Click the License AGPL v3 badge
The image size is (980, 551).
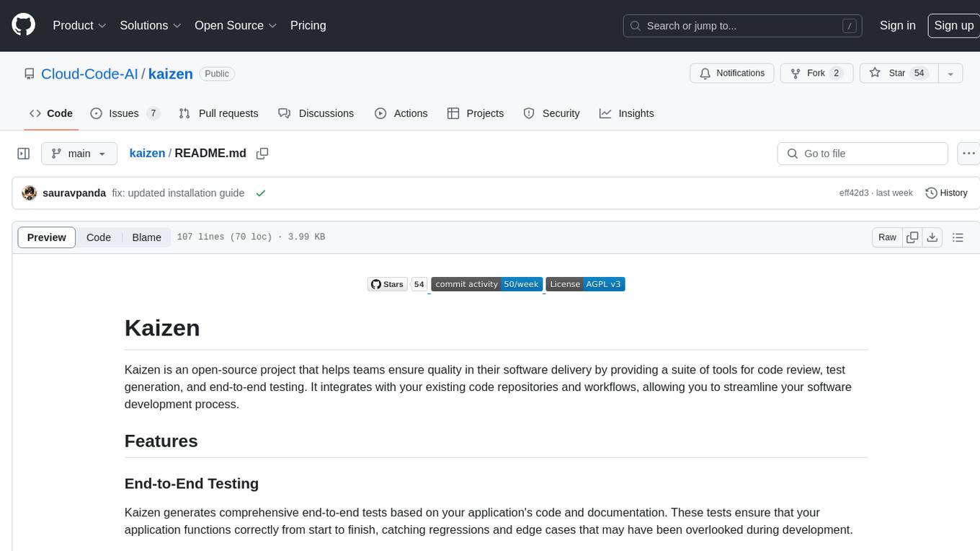[585, 284]
